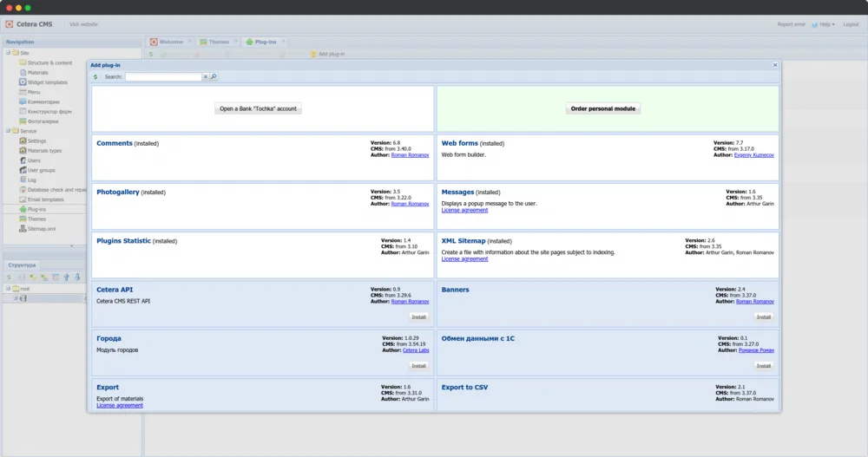Click the Photogallery plug-in title
The height and width of the screenshot is (457, 868).
[x=118, y=192]
